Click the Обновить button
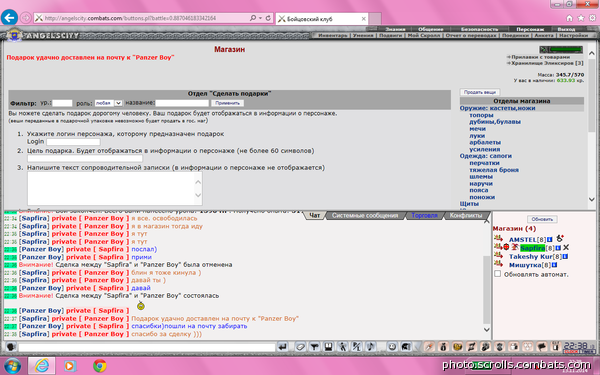Screen dimensions: 600x375 coord(542,219)
